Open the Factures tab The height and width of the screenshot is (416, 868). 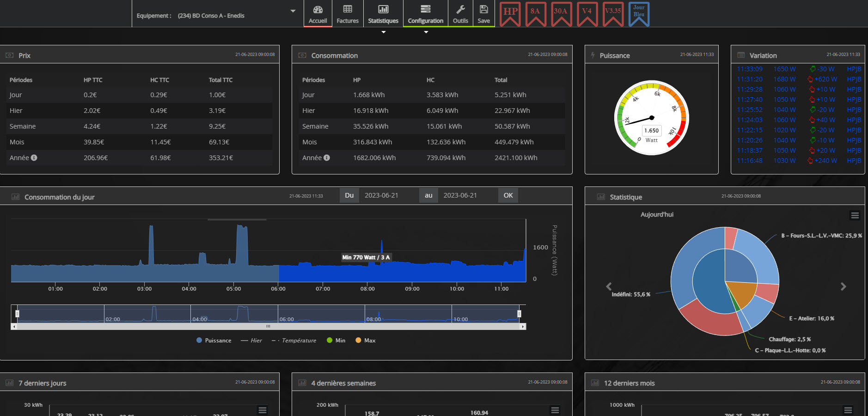coord(348,14)
